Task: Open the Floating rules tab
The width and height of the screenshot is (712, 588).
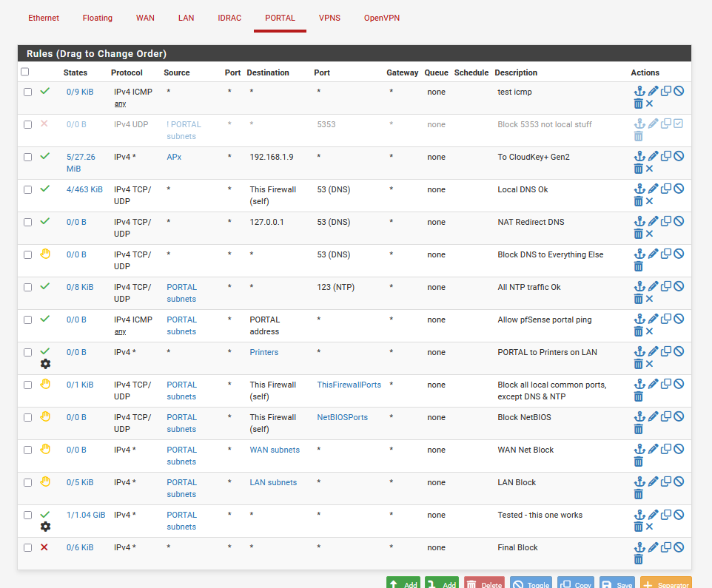Action: [x=98, y=18]
